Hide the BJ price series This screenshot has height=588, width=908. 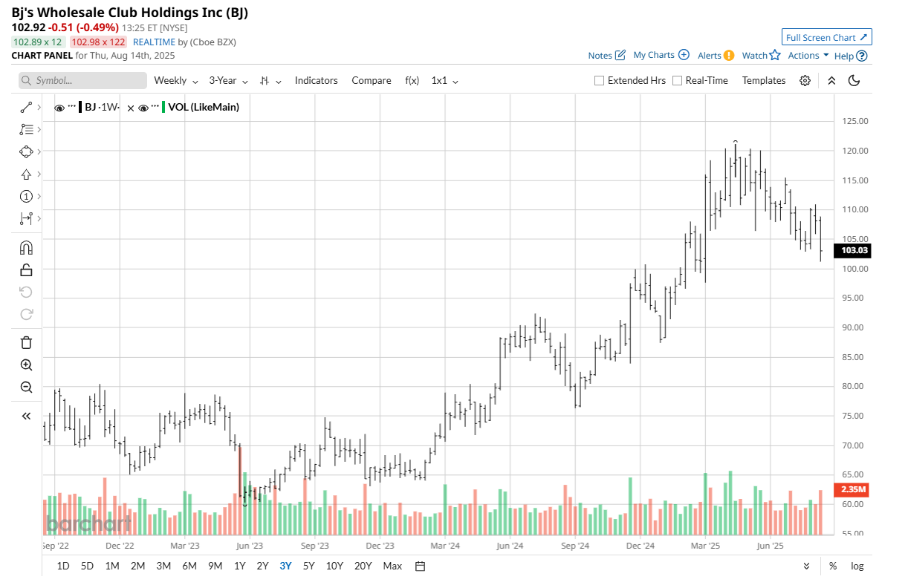(59, 108)
